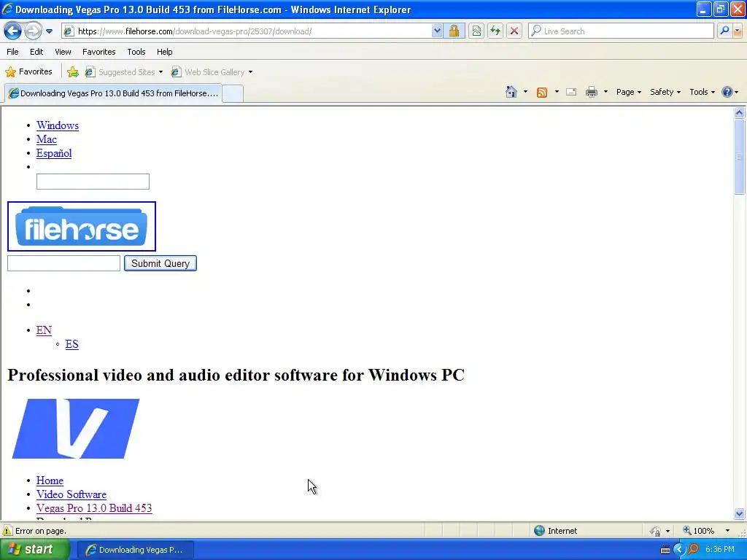Click the red Stop loading icon
The width and height of the screenshot is (747, 560).
(514, 31)
